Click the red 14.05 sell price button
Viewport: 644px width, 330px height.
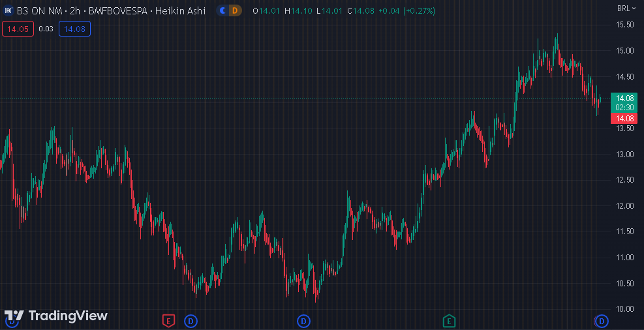click(18, 29)
